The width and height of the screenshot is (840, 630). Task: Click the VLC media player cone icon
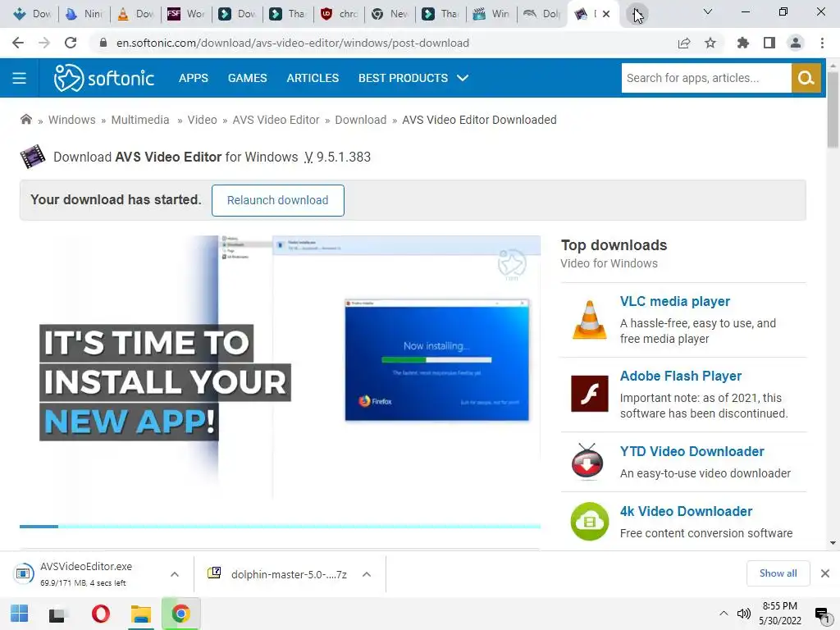pyautogui.click(x=589, y=320)
